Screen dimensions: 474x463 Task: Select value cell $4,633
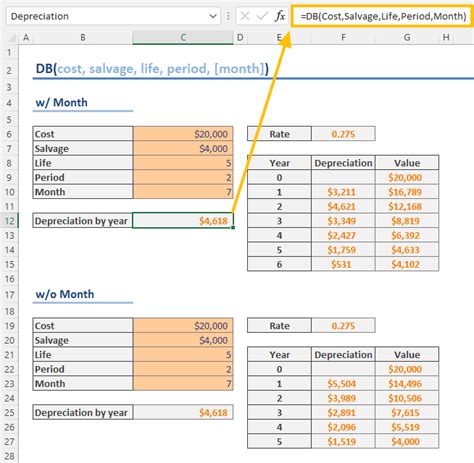(x=407, y=250)
